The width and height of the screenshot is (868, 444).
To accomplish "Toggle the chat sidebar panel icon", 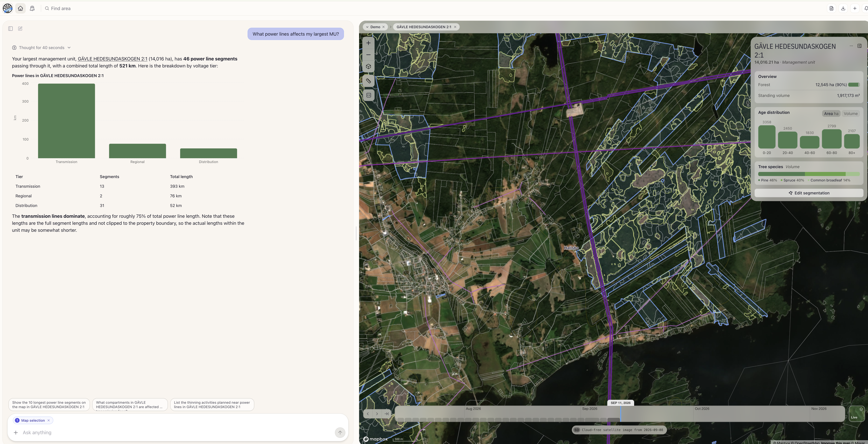I will (11, 29).
